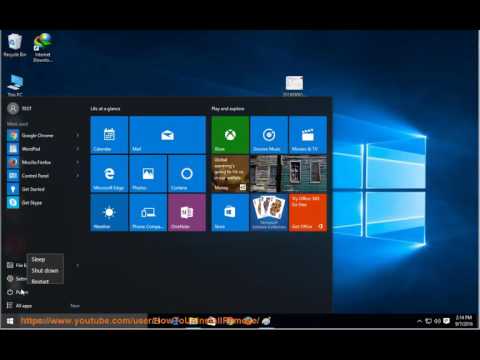Open the Cortana tile
Image resolution: width=480 pixels, height=360 pixels.
[x=187, y=174]
